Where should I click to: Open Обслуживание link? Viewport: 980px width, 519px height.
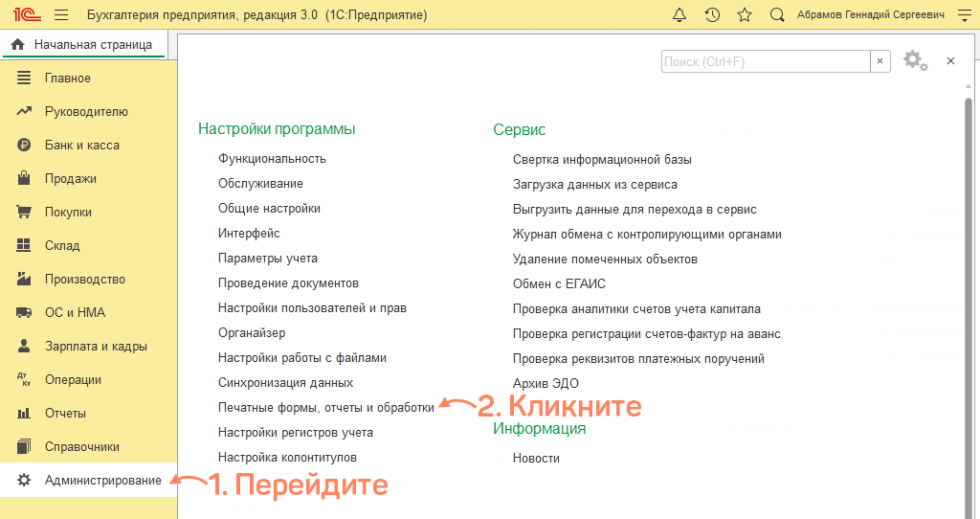click(260, 183)
